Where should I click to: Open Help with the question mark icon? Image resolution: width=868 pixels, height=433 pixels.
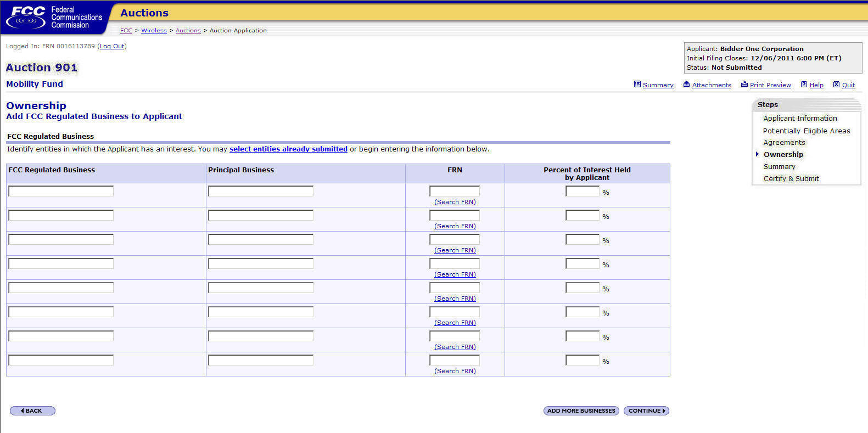pos(804,85)
